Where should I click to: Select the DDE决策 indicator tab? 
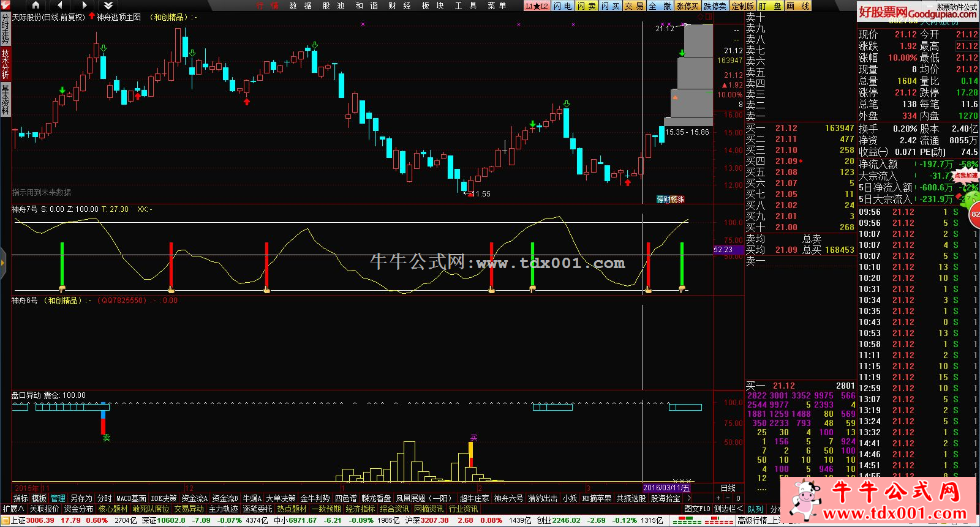164,498
